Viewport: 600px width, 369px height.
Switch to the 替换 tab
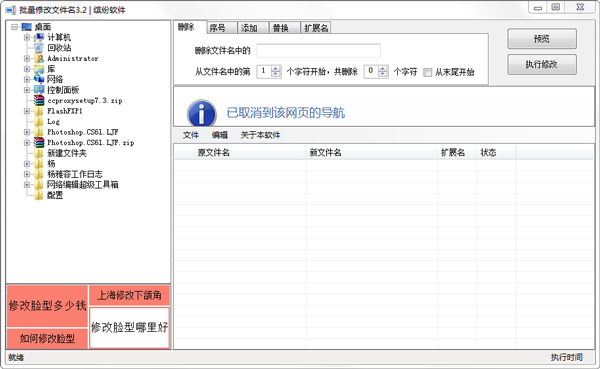(x=284, y=28)
